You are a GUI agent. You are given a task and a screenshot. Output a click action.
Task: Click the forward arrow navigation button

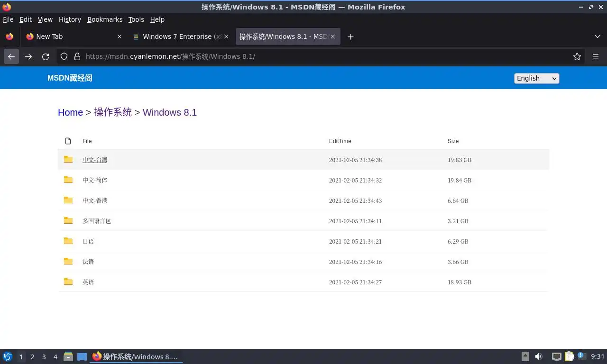tap(28, 56)
